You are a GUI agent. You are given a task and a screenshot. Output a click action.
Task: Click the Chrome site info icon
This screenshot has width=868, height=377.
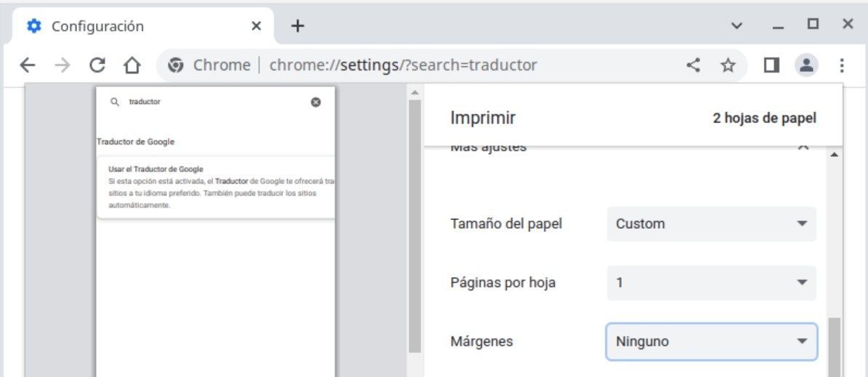tap(176, 65)
